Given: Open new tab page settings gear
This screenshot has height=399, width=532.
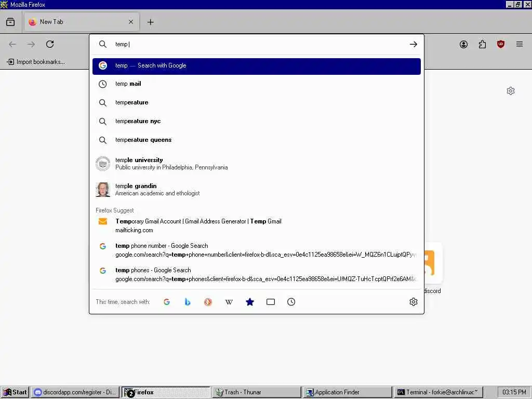Looking at the screenshot, I should [511, 91].
